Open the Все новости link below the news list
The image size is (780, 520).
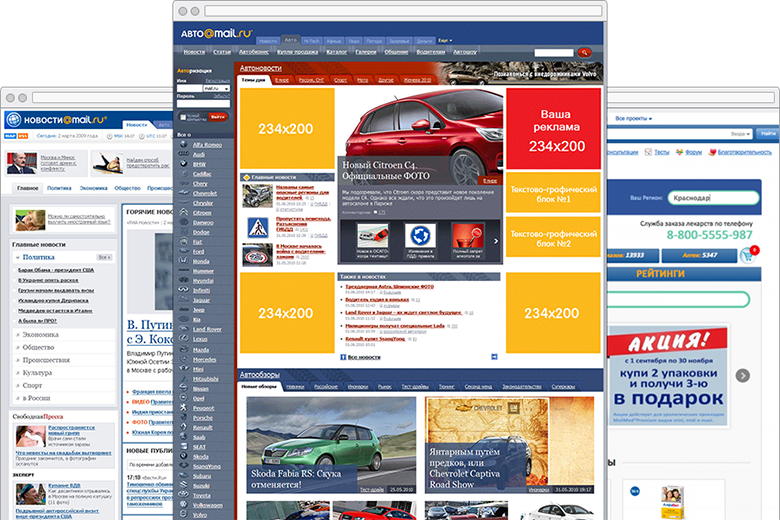pyautogui.click(x=364, y=357)
